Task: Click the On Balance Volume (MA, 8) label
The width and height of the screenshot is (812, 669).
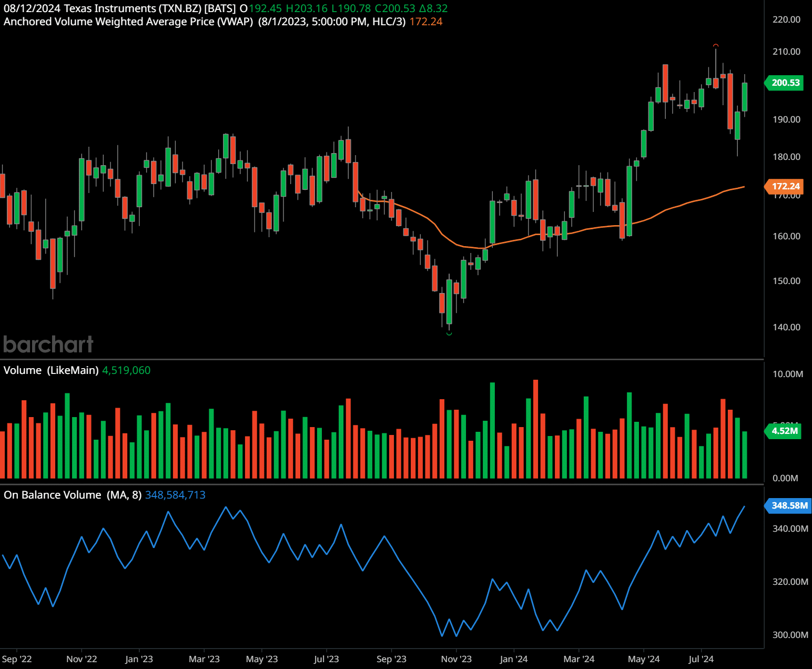Action: pos(73,495)
